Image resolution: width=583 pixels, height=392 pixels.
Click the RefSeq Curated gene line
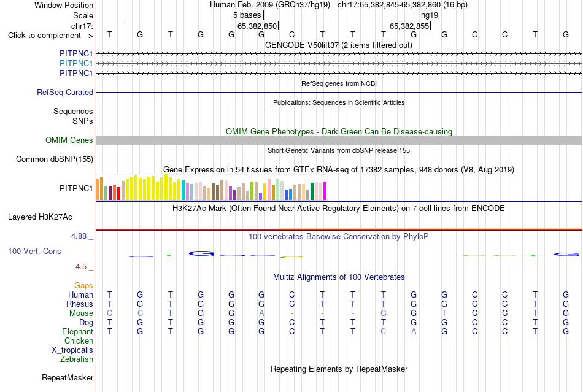point(339,92)
